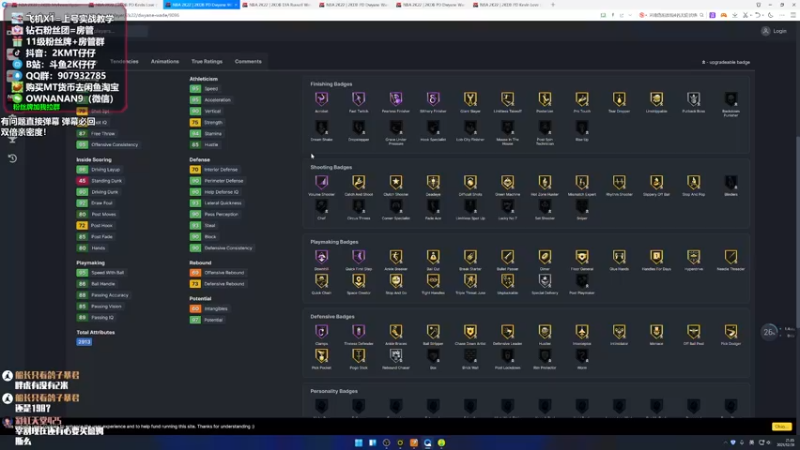
Task: Click the Bullet Passer badge
Action: click(x=508, y=256)
